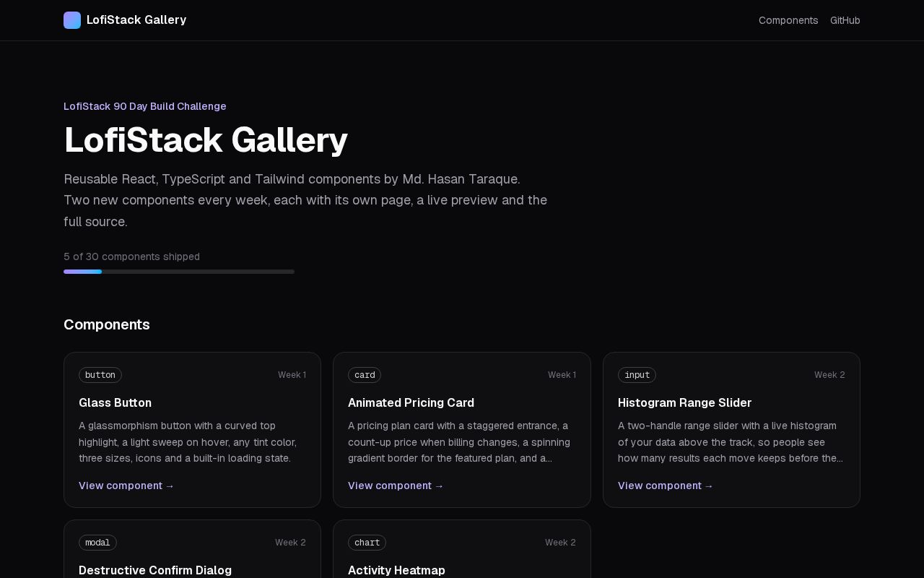
Task: Open the Activity Heatmap card title
Action: coord(396,570)
